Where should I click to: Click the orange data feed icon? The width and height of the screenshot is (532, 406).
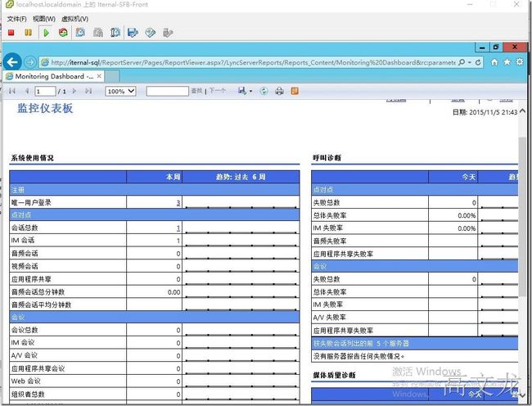[295, 91]
